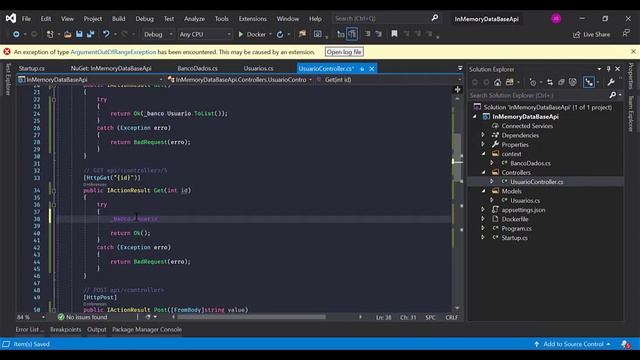Click Add to Source Control in status bar
640x360 pixels.
tap(572, 344)
